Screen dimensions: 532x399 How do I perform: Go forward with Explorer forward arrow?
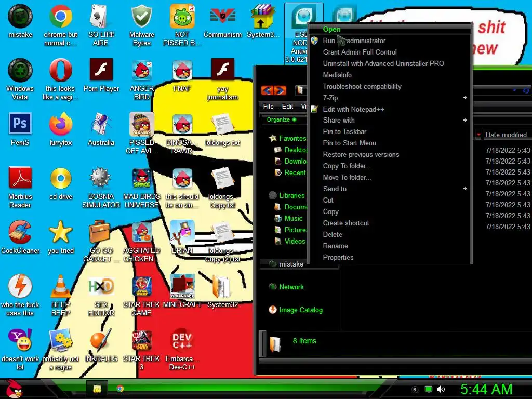(280, 90)
